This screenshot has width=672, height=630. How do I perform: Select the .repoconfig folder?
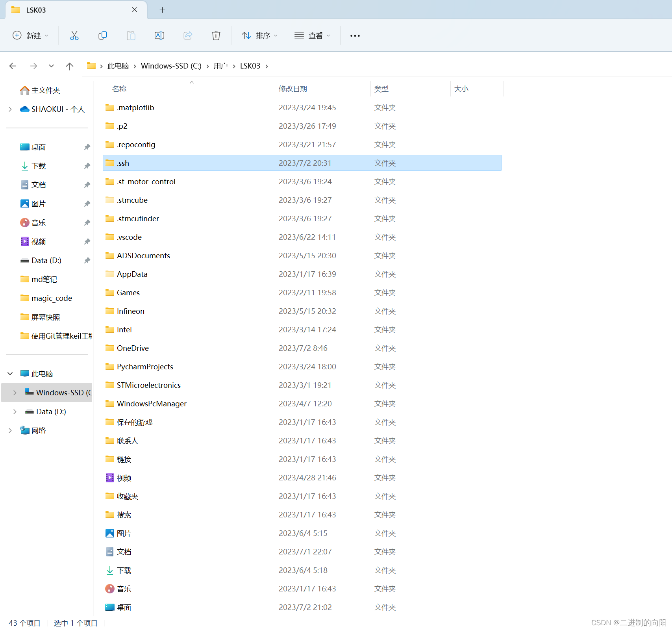click(x=302, y=145)
